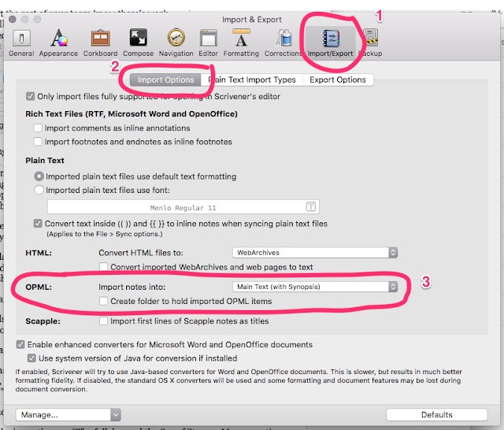Open the Navigation preferences pane
Viewport: 504px width, 430px height.
176,43
